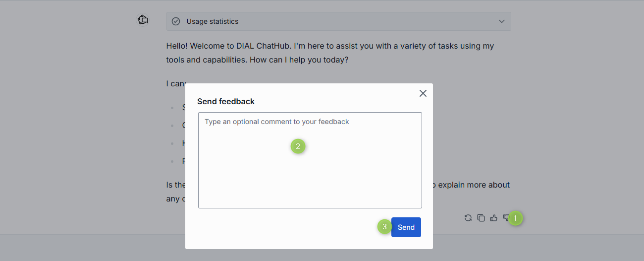Open the Usage statistics panel label

tap(212, 21)
